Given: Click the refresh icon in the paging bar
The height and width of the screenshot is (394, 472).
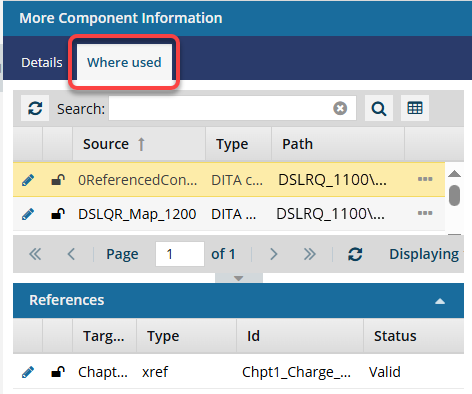Looking at the screenshot, I should pyautogui.click(x=355, y=254).
